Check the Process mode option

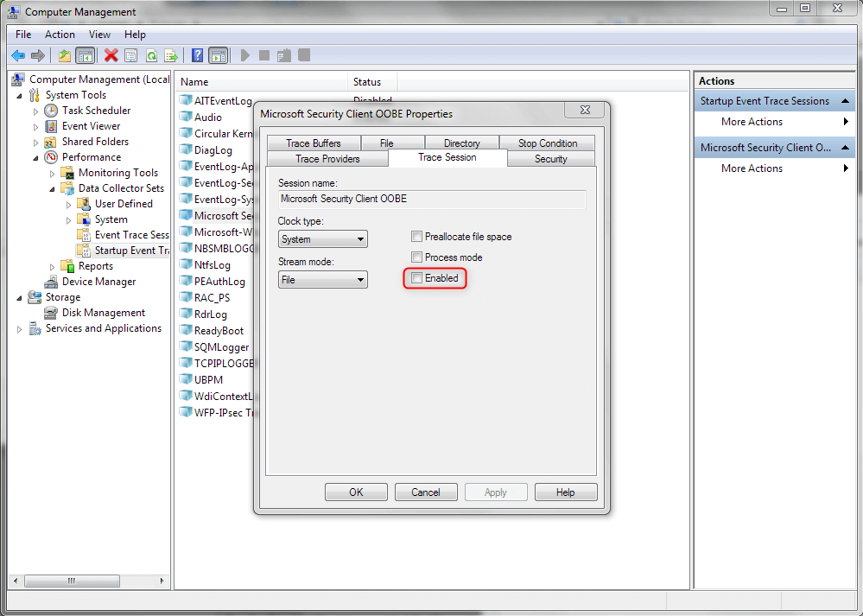[417, 257]
